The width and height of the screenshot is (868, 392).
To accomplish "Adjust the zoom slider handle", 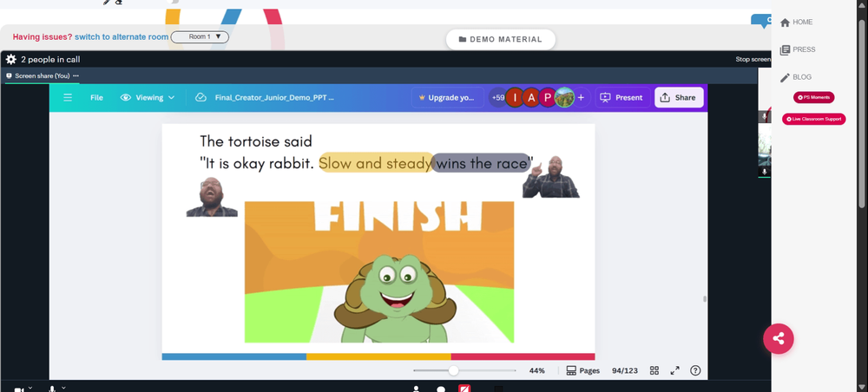I will tap(453, 370).
